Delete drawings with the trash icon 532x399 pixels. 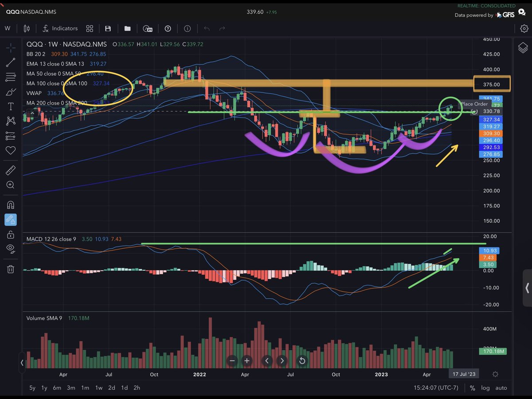click(x=11, y=269)
